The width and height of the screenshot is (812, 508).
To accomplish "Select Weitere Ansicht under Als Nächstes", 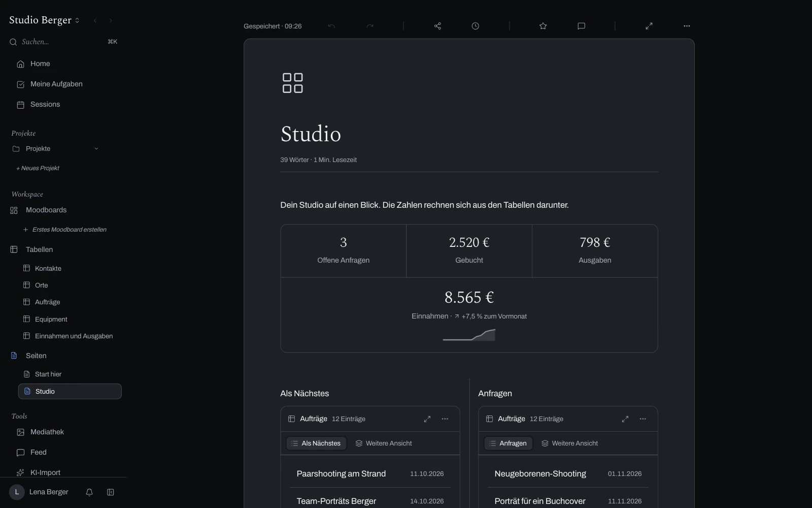I will [x=384, y=443].
